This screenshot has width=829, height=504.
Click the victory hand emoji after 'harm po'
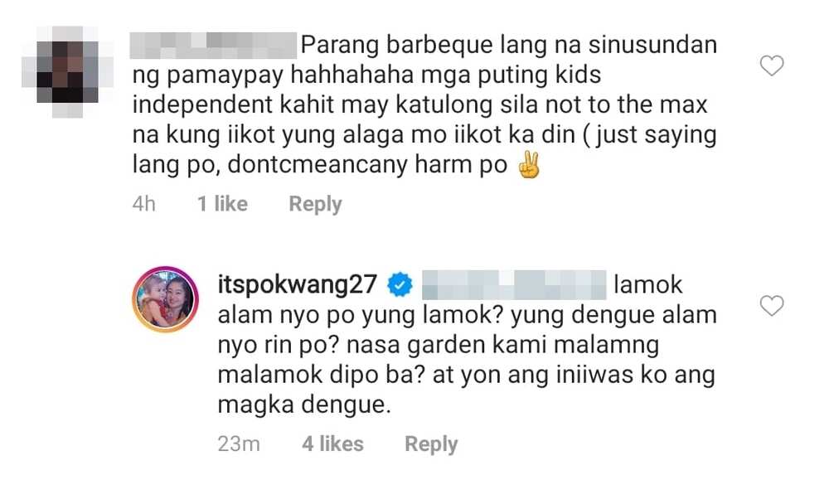pyautogui.click(x=529, y=165)
